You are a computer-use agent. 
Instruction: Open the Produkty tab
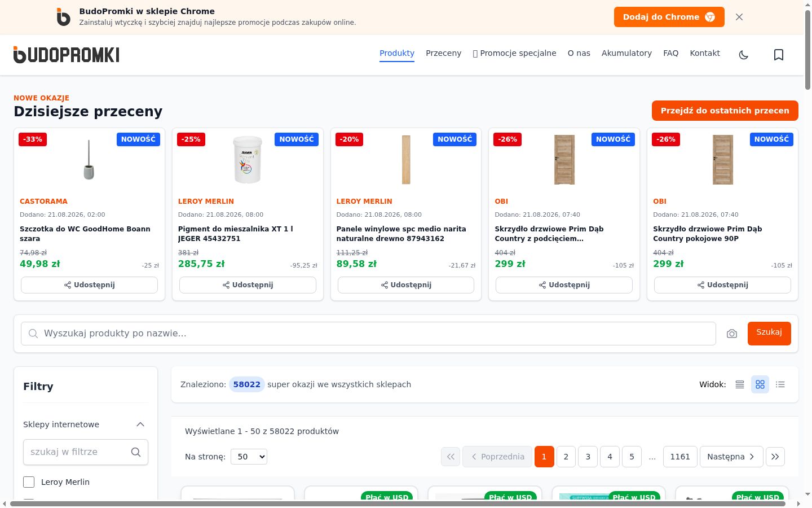[397, 53]
